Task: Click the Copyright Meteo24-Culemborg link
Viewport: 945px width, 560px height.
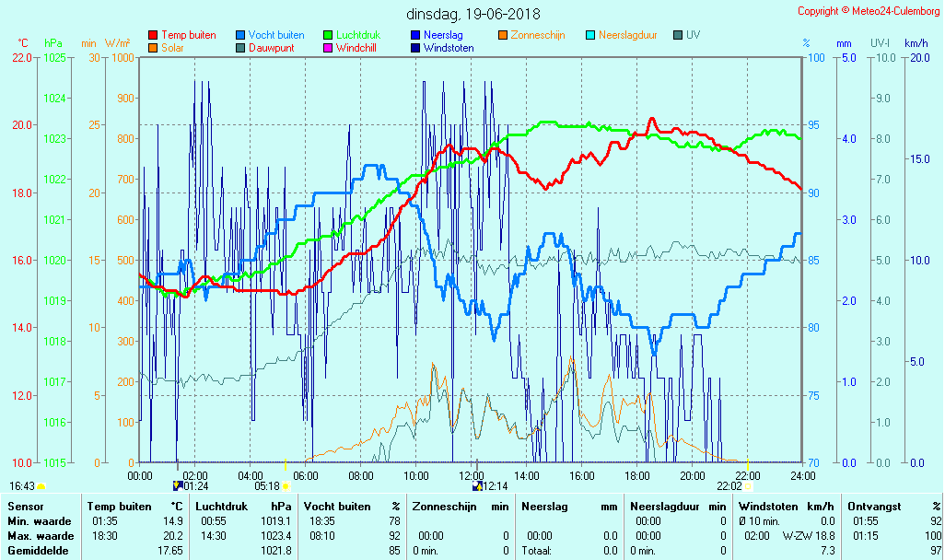Action: click(869, 11)
